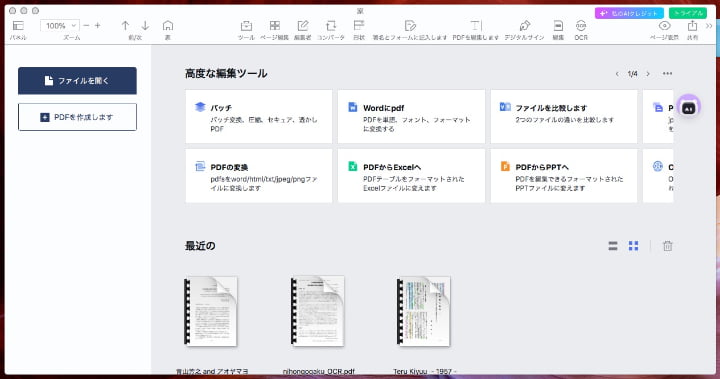Go to next tools page chevron

click(648, 74)
